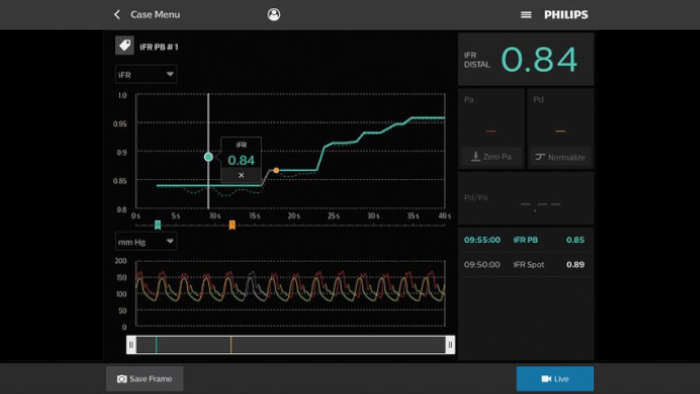Select the 09:55:00 iFR PB run
Screen dimensions: 700x394
pos(526,240)
